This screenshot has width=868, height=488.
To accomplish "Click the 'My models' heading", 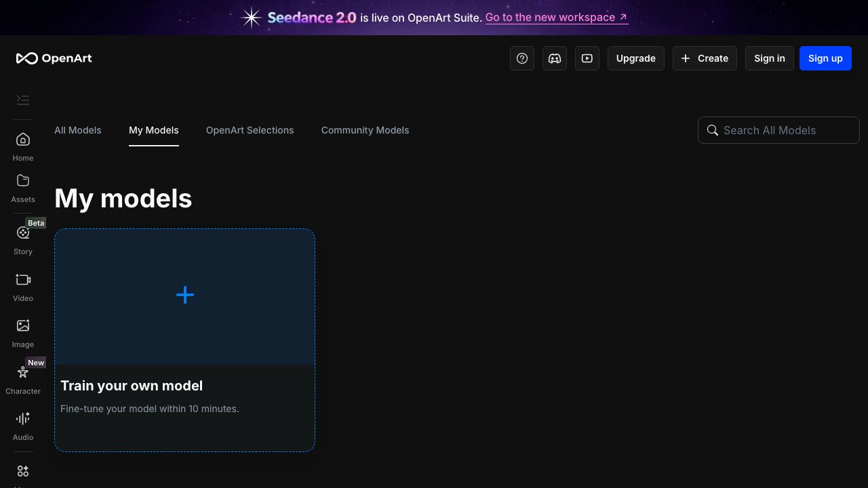I will point(123,199).
